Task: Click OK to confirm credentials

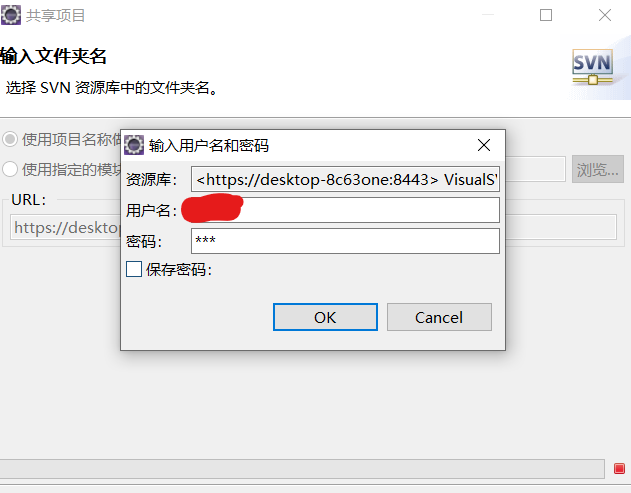Action: coord(325,317)
